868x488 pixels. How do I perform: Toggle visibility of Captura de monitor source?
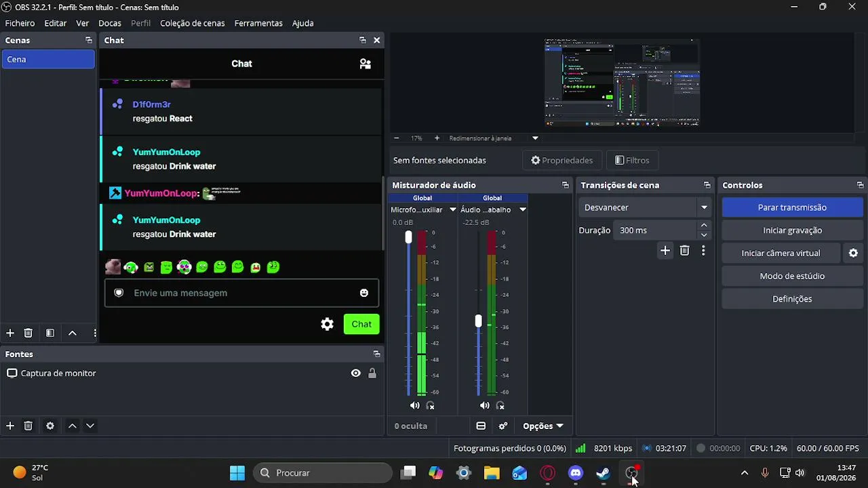tap(355, 373)
